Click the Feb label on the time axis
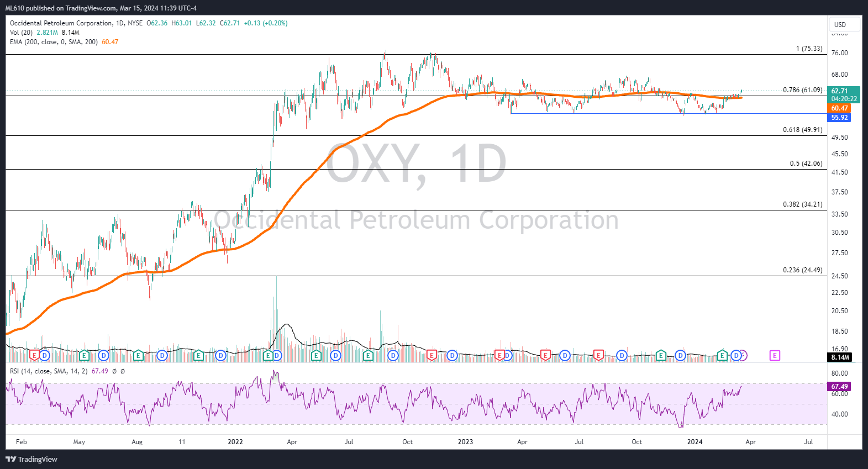868x469 pixels. [x=21, y=442]
